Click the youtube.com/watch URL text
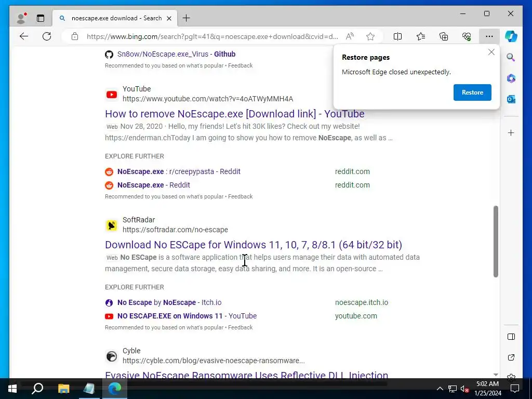This screenshot has width=532, height=399. click(208, 99)
